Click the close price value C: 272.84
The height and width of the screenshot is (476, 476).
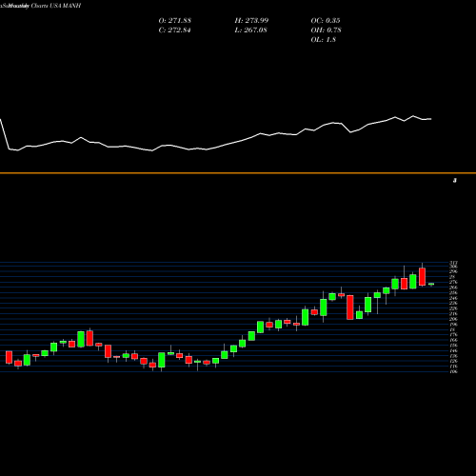pyautogui.click(x=174, y=30)
